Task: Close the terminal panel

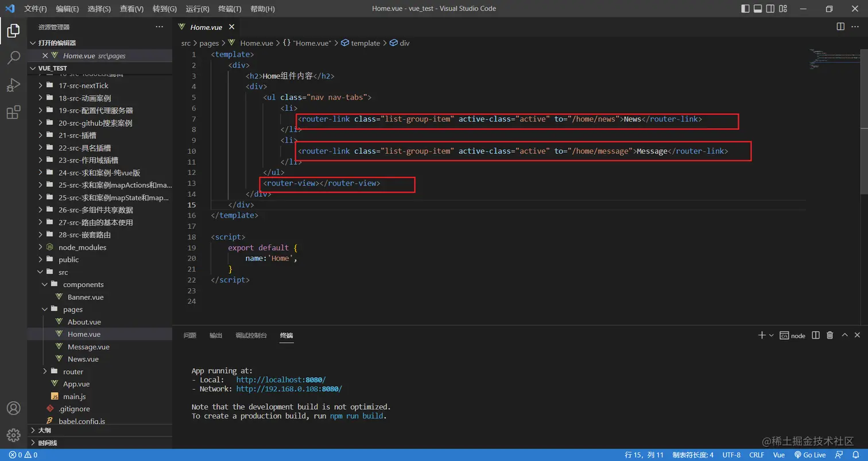Action: [858, 335]
